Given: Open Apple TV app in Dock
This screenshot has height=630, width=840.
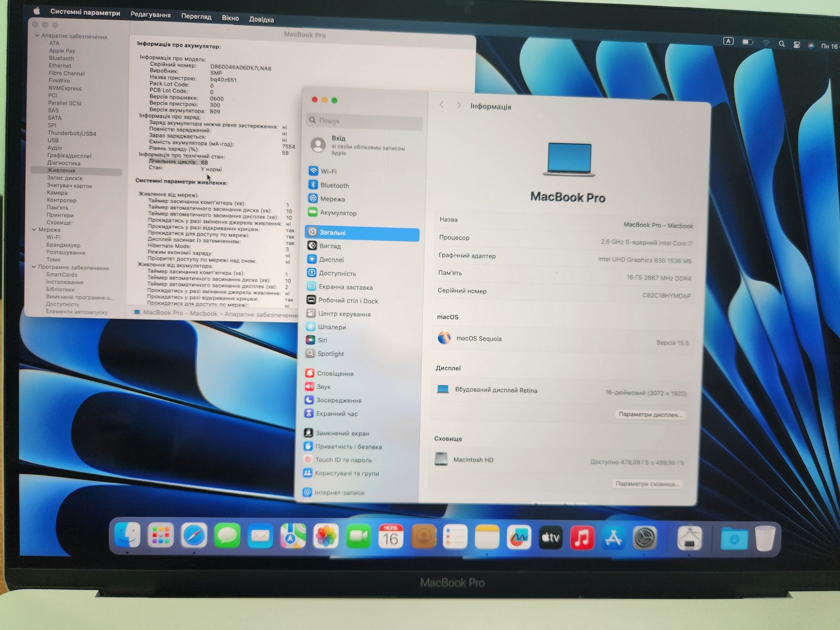Looking at the screenshot, I should [551, 538].
